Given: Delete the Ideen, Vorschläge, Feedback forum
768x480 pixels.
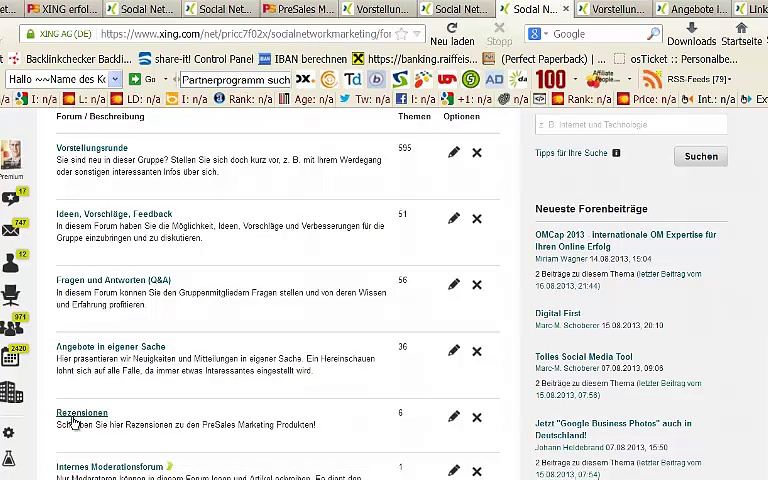Looking at the screenshot, I should 477,218.
